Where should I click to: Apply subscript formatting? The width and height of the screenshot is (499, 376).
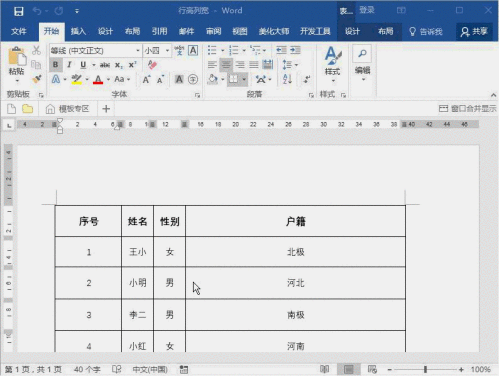(x=119, y=65)
